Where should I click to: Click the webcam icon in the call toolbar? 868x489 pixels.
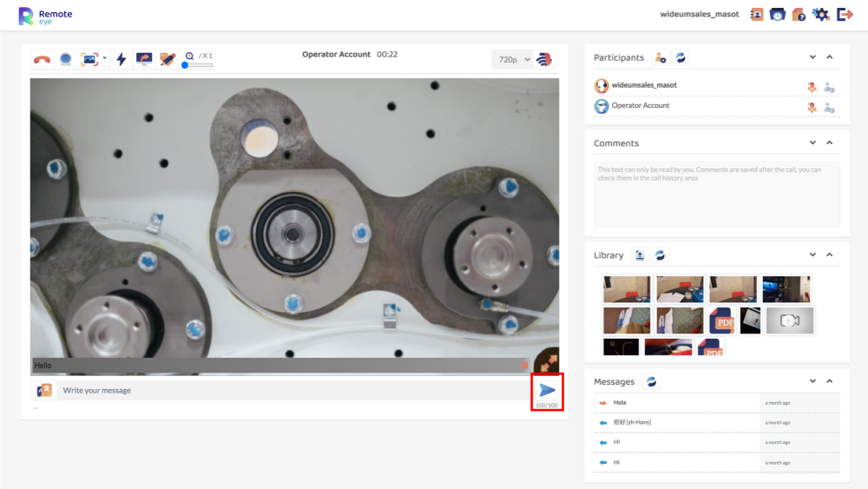(65, 59)
